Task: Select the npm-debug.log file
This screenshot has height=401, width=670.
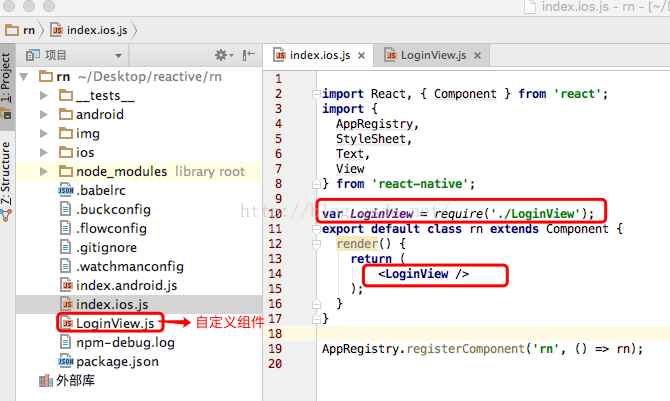Action: (x=125, y=342)
